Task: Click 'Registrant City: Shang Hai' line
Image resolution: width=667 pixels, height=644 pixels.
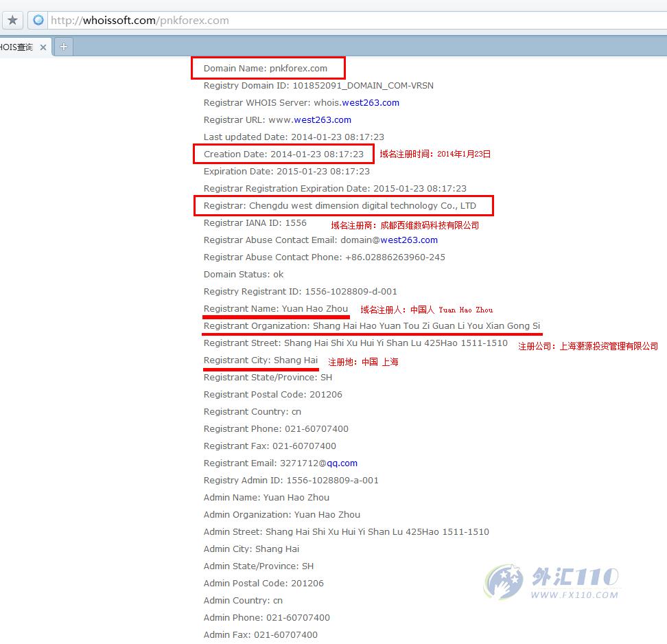Action: pos(261,360)
